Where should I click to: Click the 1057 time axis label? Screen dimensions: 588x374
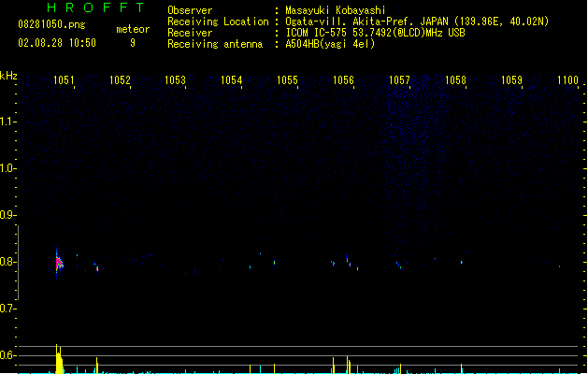tap(399, 80)
